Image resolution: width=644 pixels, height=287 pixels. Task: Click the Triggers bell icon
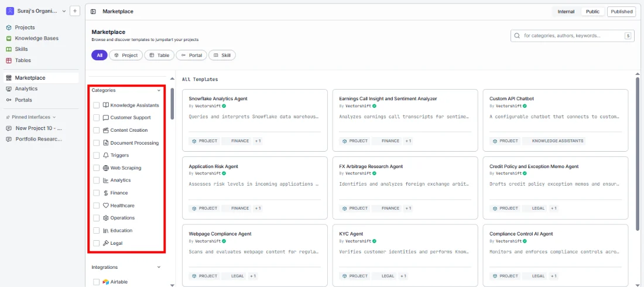105,155
